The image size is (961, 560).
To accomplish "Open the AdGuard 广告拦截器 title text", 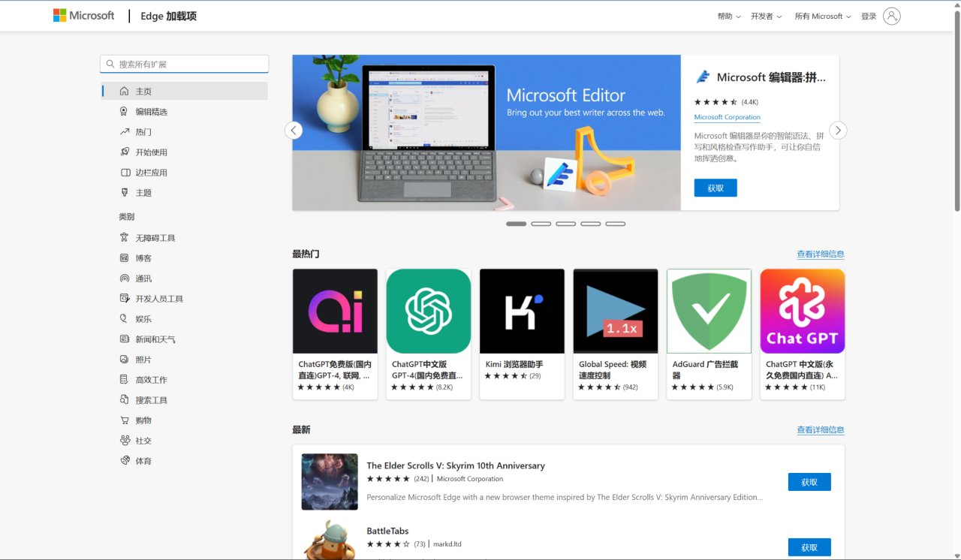I will click(x=705, y=369).
